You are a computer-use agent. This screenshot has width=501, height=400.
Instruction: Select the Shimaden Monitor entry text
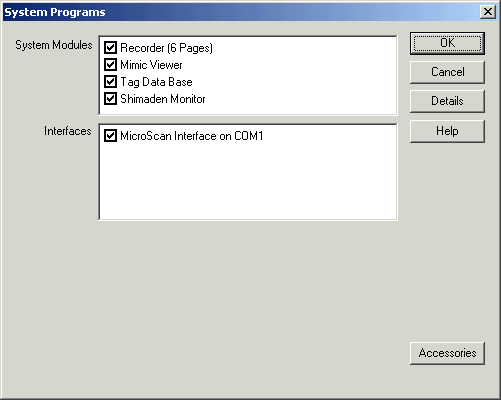point(163,99)
